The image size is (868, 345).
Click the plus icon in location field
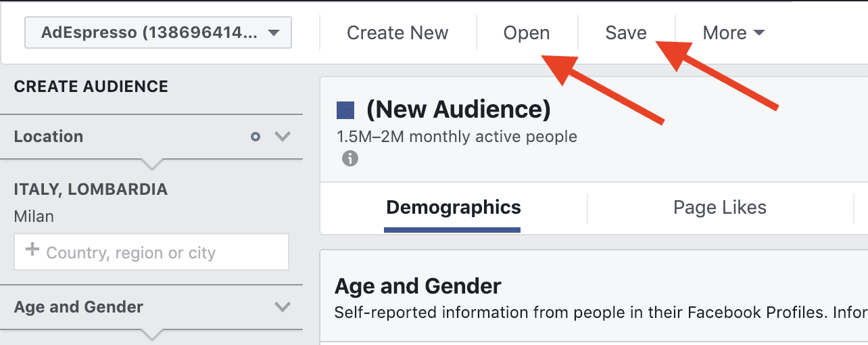point(32,250)
